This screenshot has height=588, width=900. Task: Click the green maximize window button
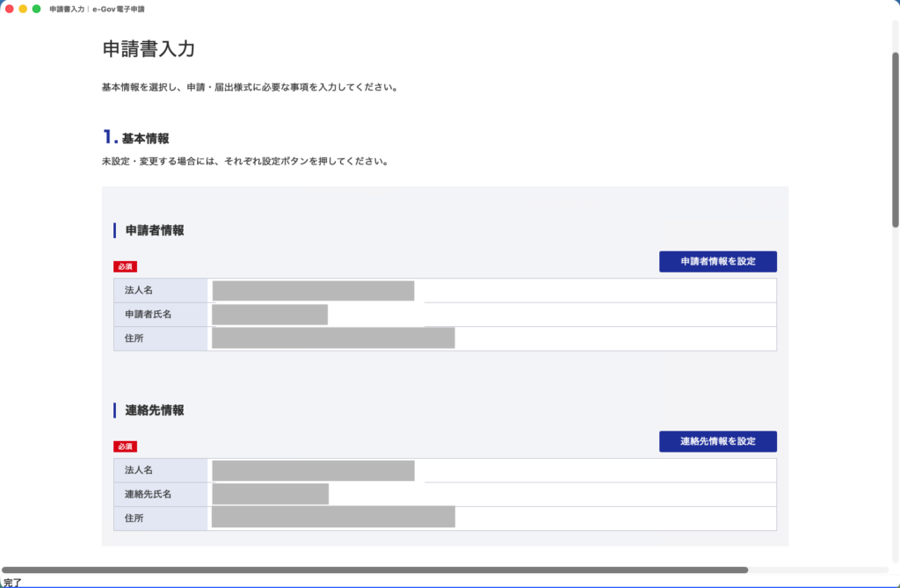coord(36,9)
